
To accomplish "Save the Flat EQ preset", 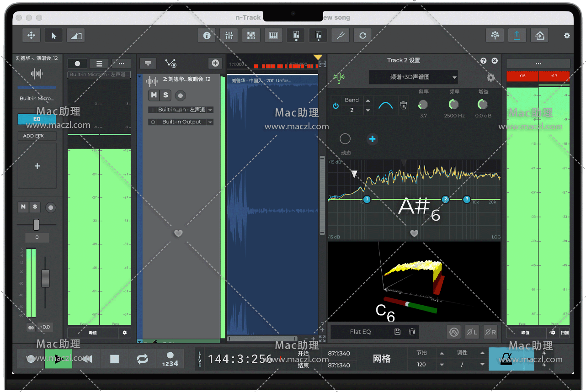I will [x=397, y=332].
